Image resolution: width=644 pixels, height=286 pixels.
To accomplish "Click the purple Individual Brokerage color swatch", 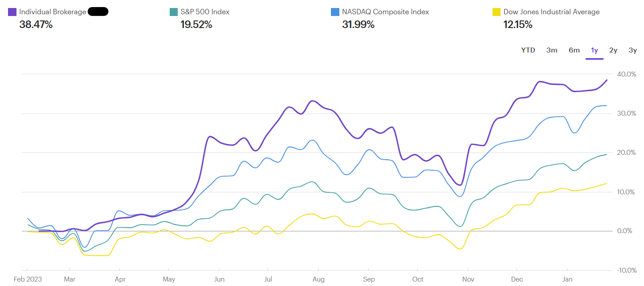I will 12,12.
